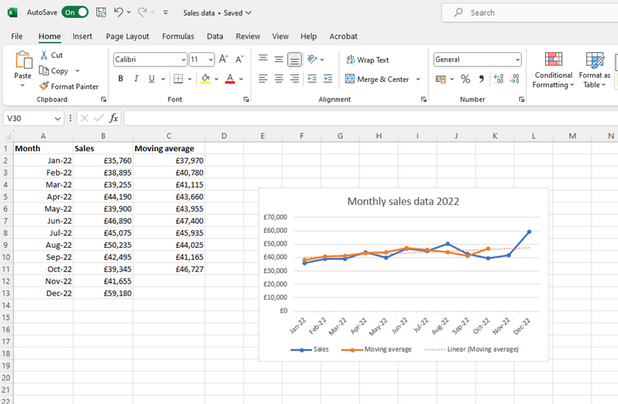Apply the yellow Fill Color swatch

coord(205,79)
